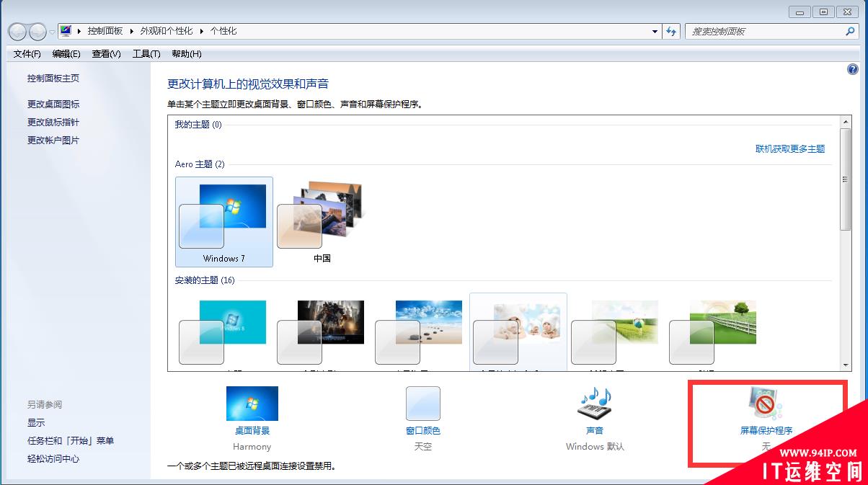Click the Control Panel icon in address bar
The width and height of the screenshot is (868, 485).
pos(66,31)
